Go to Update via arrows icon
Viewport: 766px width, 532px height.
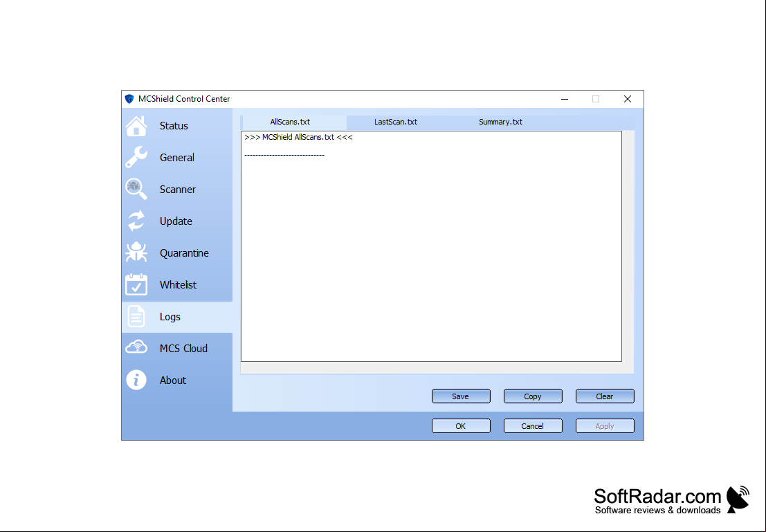(136, 221)
